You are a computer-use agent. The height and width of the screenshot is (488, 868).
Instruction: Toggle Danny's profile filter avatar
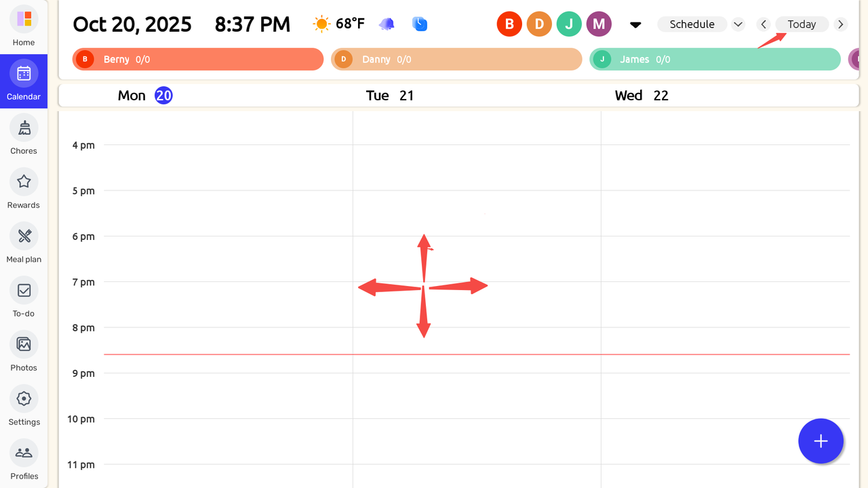539,24
